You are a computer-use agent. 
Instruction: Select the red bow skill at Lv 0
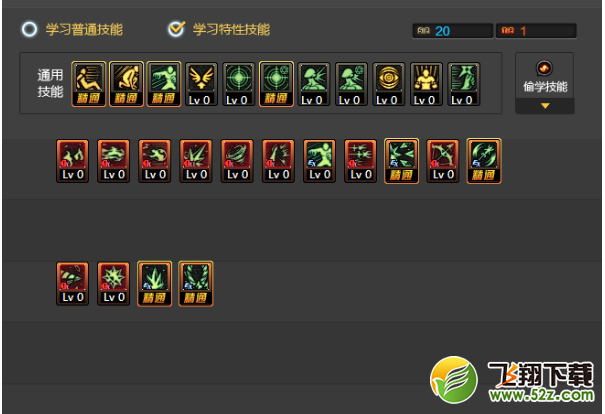443,161
